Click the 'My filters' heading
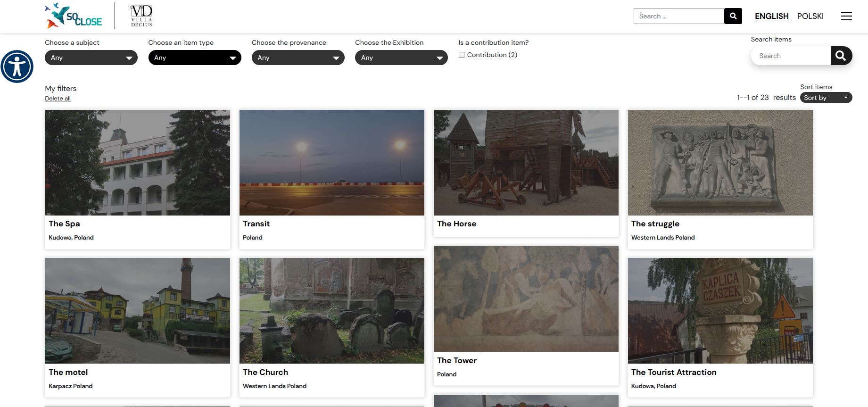 61,88
